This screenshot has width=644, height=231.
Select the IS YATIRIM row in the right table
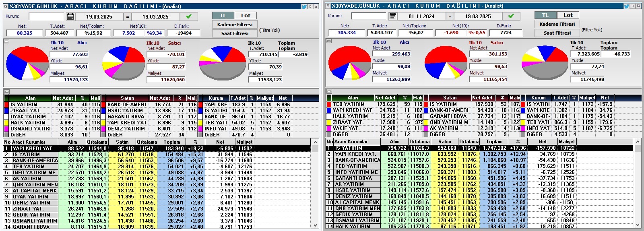click(479, 148)
